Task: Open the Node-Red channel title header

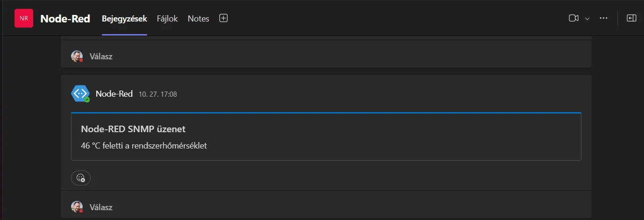Action: 65,19
